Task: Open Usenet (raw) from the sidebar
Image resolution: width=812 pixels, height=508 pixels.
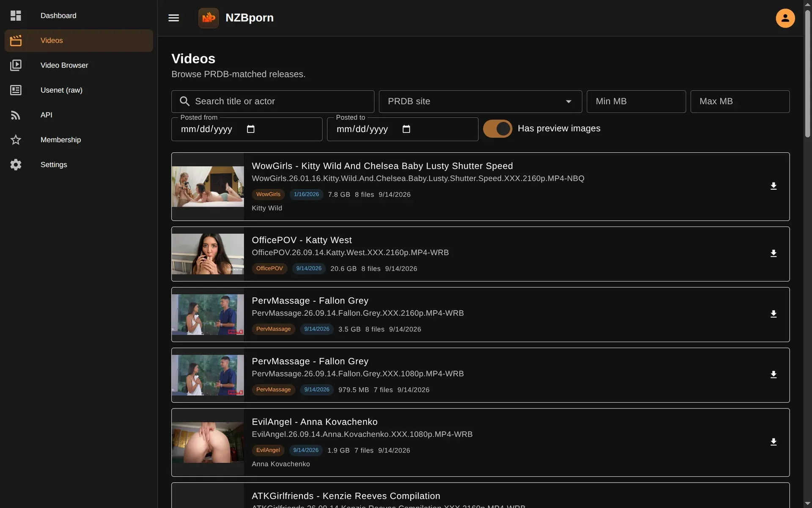Action: [x=79, y=90]
